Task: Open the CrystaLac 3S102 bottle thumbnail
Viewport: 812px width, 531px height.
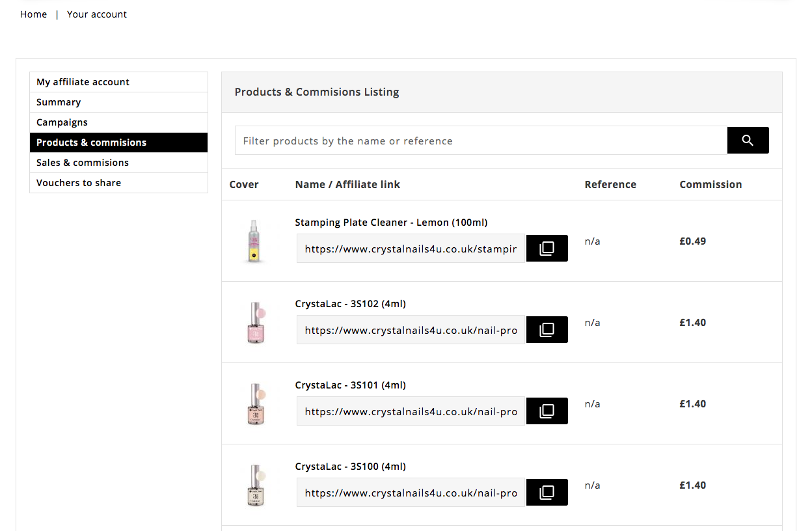Action: pyautogui.click(x=254, y=322)
